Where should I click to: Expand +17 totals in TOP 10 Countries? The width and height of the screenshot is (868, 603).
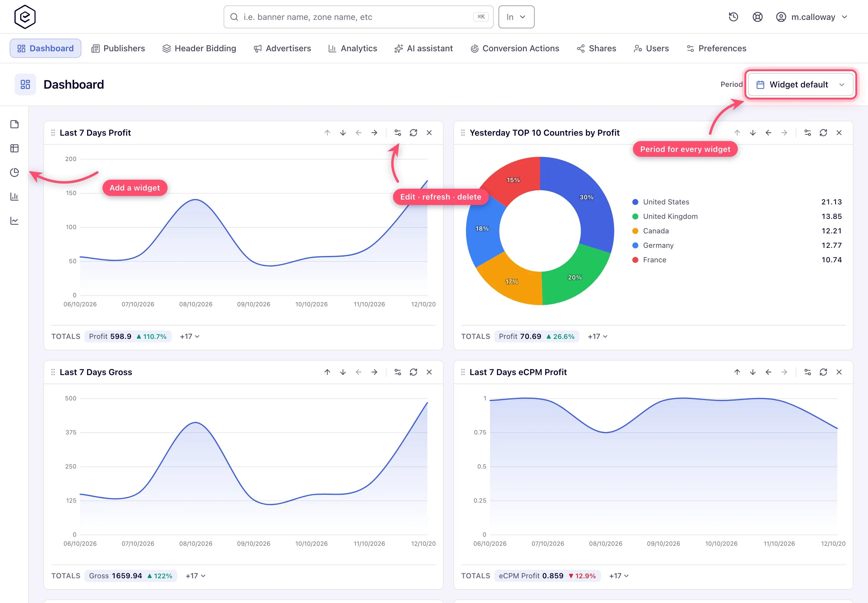pyautogui.click(x=598, y=336)
